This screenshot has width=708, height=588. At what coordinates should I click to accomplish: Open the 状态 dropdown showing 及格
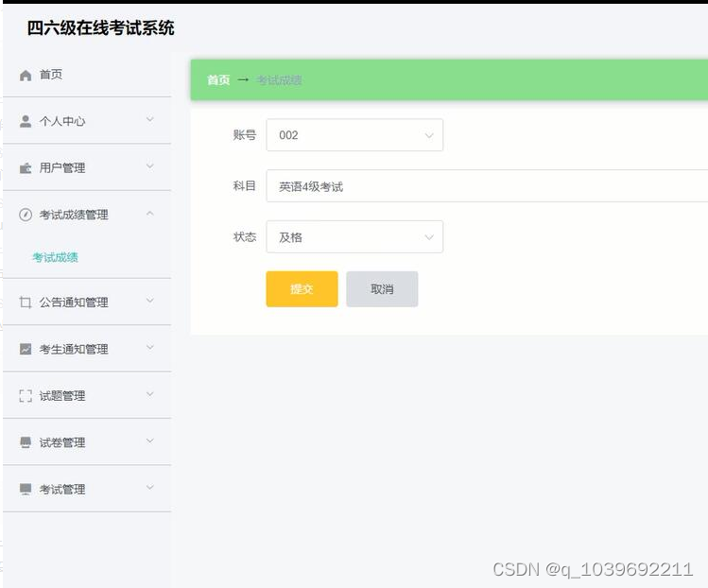click(x=354, y=236)
